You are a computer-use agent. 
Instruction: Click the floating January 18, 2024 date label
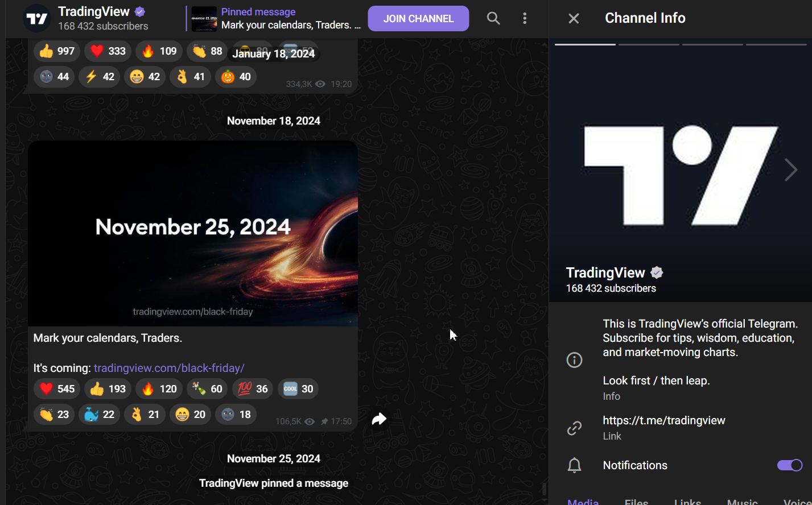coord(274,53)
